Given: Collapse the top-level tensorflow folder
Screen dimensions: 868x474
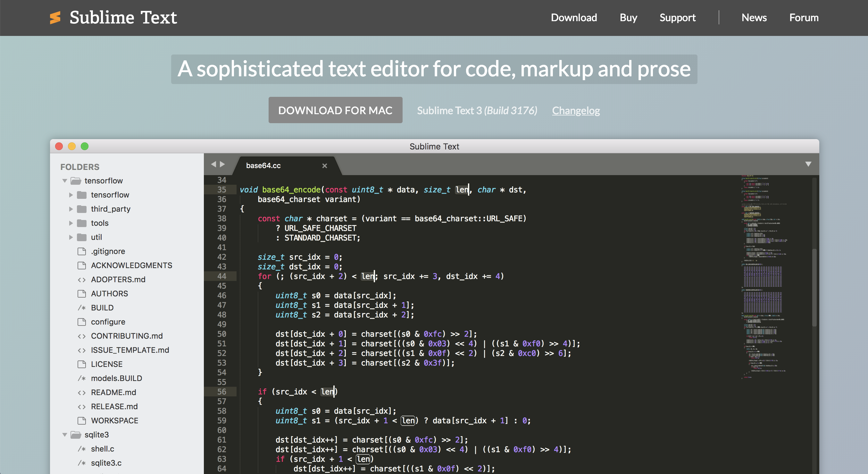Looking at the screenshot, I should 65,181.
